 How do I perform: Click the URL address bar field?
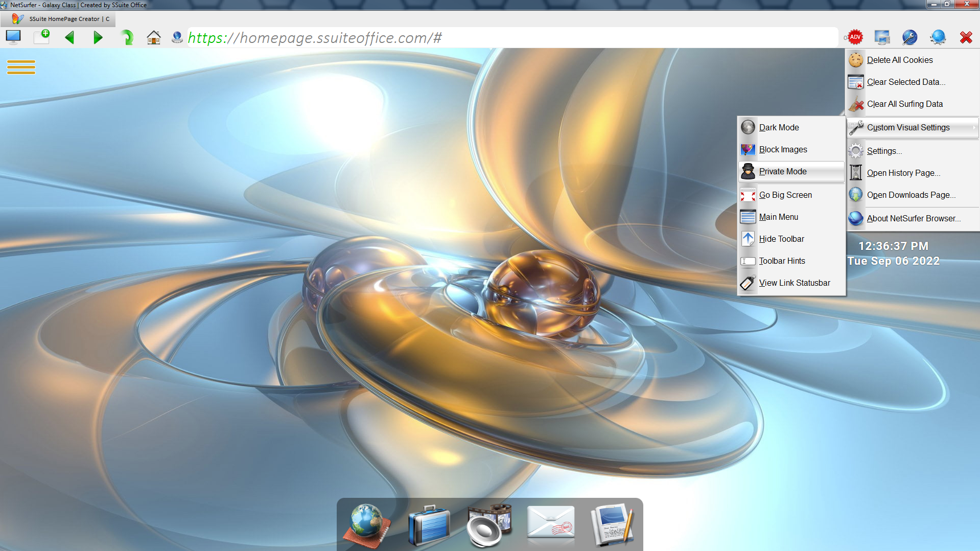[511, 38]
